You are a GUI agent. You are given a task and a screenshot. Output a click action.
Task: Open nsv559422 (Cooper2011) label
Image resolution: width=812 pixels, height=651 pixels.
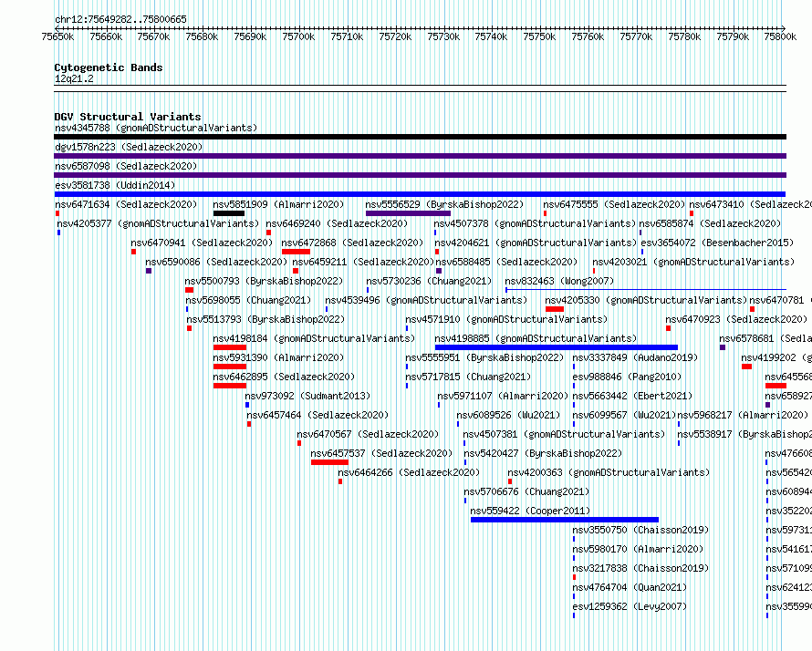click(530, 511)
